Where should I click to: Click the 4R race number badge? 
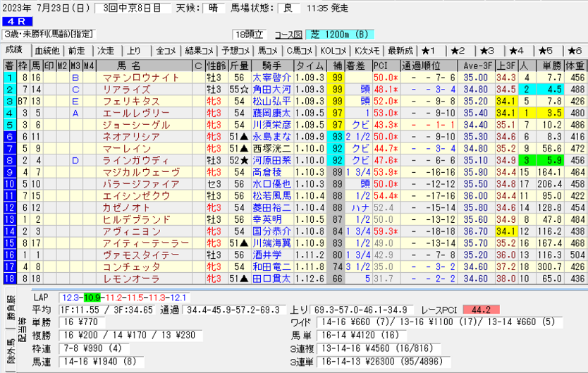click(14, 22)
